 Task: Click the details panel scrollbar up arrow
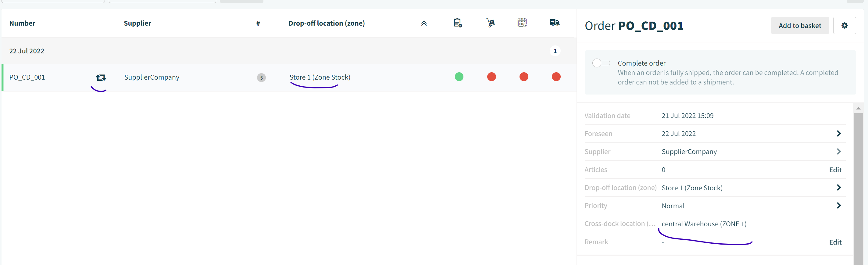858,108
